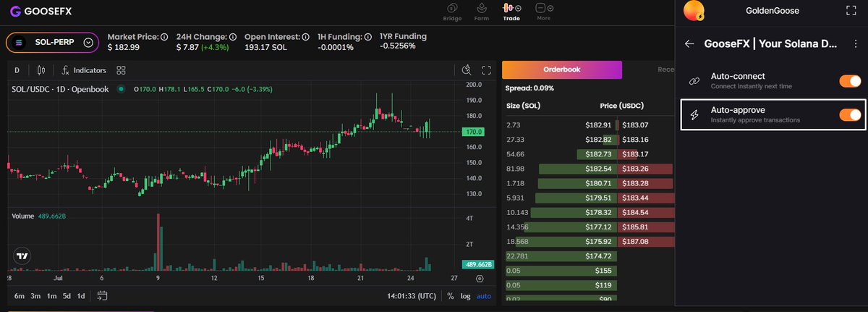Screen dimensions: 868x312
Task: Expand the Trade nav dropdown arrow
Action: pos(518,8)
